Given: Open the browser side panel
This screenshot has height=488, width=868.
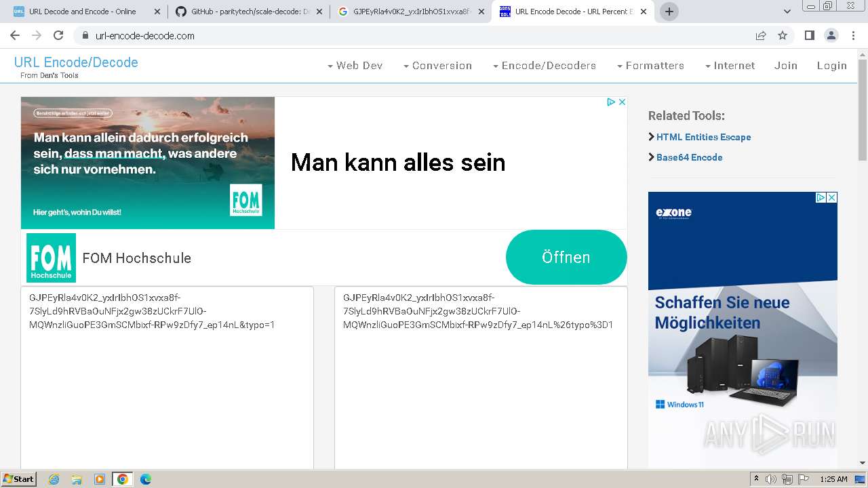Looking at the screenshot, I should pos(809,35).
